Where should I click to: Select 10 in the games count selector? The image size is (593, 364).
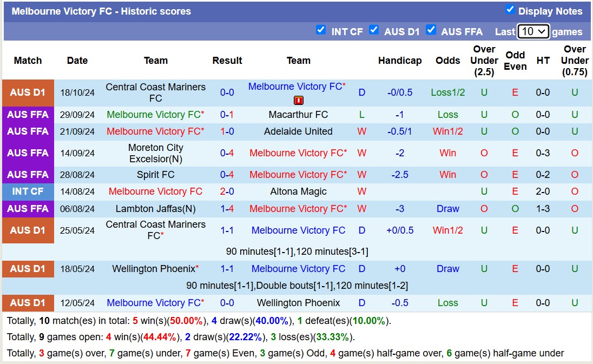pos(533,31)
